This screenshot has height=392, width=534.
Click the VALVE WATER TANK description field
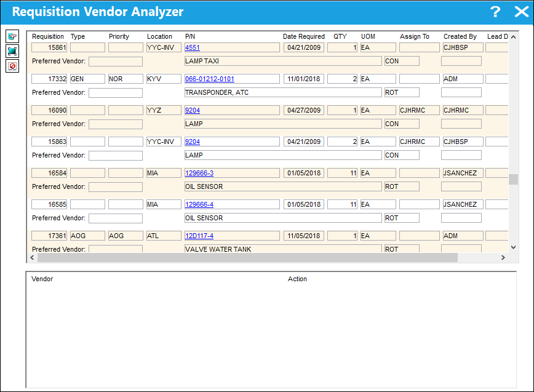[283, 249]
